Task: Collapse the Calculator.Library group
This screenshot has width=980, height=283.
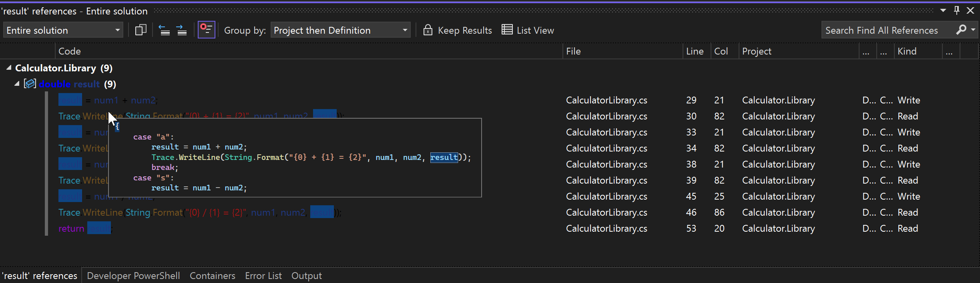Action: pos(9,68)
